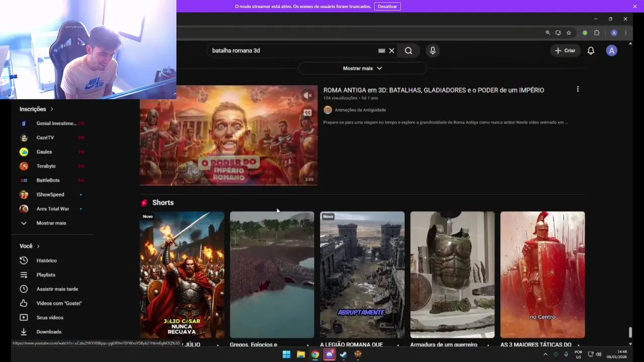
Task: Open Steam from the taskbar
Action: click(x=343, y=354)
